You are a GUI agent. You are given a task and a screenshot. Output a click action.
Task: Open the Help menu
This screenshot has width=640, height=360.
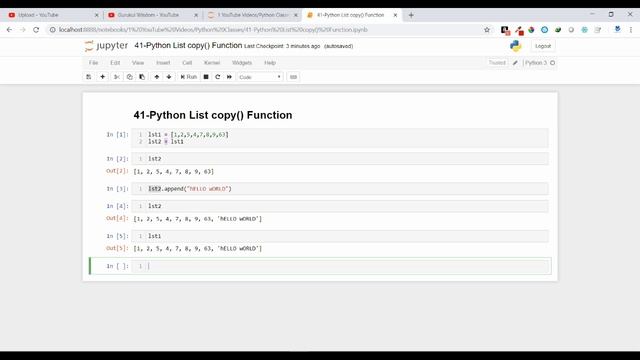click(270, 63)
